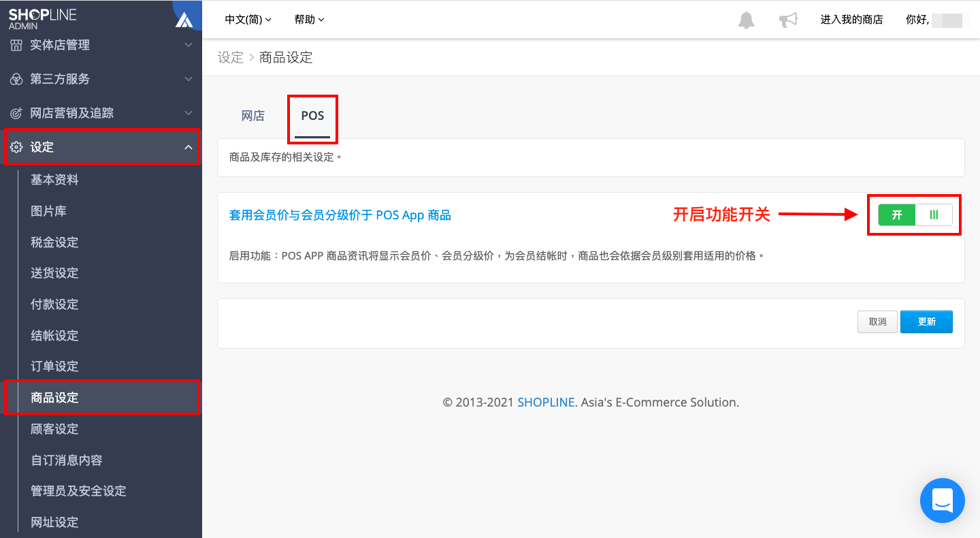Click the 取消 cancel button
Image resolution: width=980 pixels, height=538 pixels.
(877, 321)
